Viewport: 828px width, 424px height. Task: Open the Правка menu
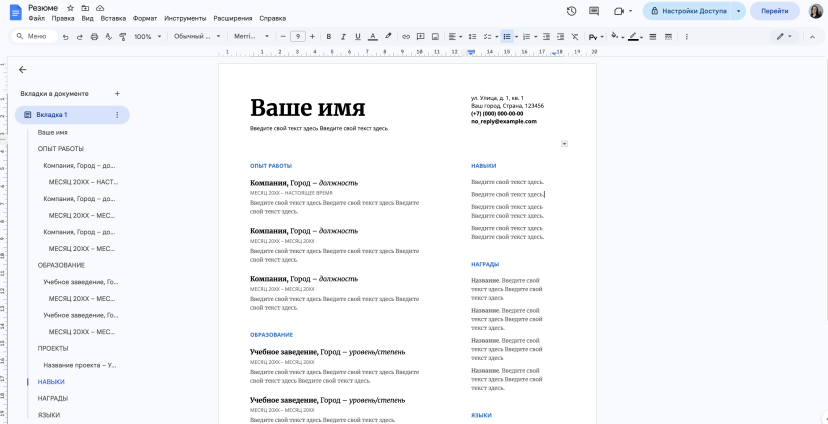coord(63,18)
